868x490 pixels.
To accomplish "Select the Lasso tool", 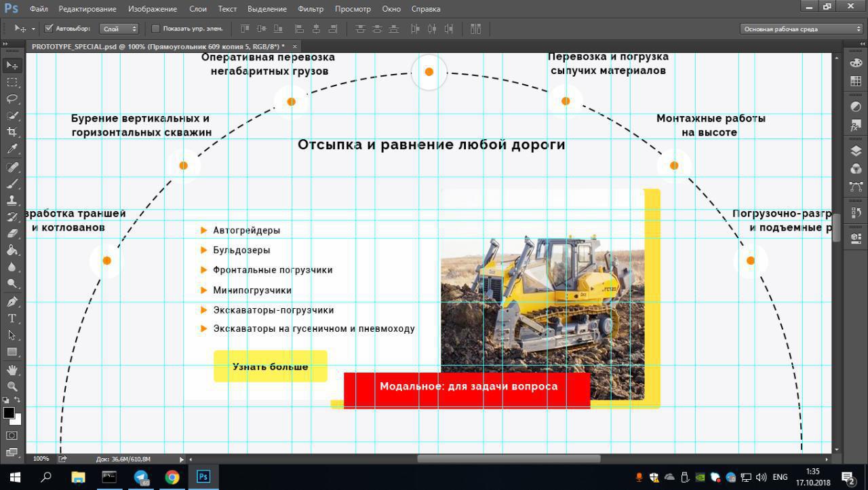I will [x=12, y=99].
